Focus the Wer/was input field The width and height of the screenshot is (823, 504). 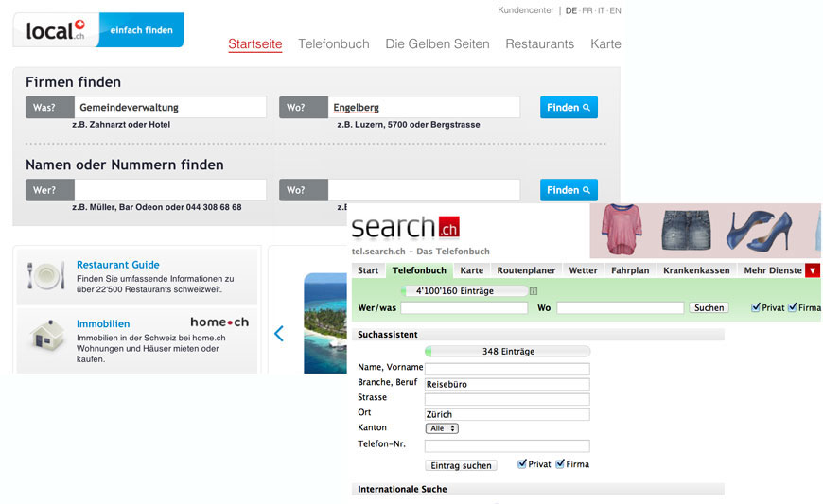pyautogui.click(x=464, y=308)
